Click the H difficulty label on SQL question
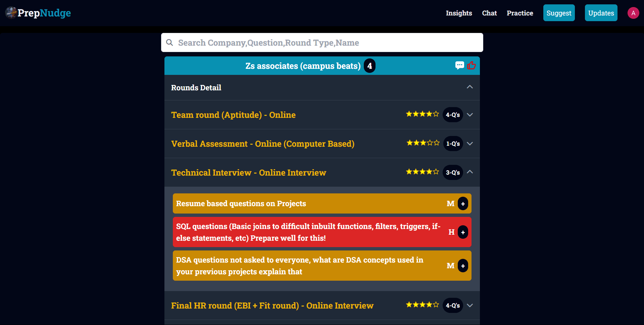Screen dimensions: 644x325 click(451, 232)
